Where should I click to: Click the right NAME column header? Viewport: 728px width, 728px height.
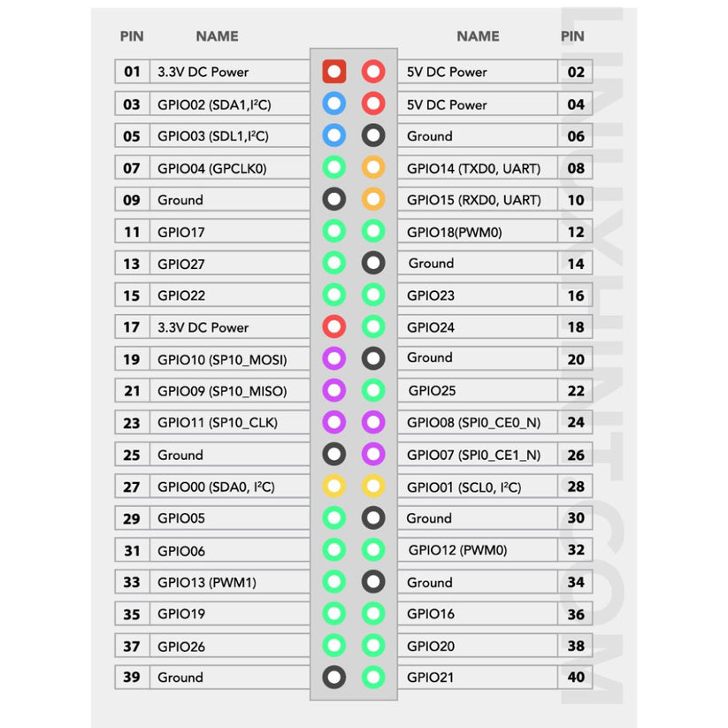click(478, 36)
